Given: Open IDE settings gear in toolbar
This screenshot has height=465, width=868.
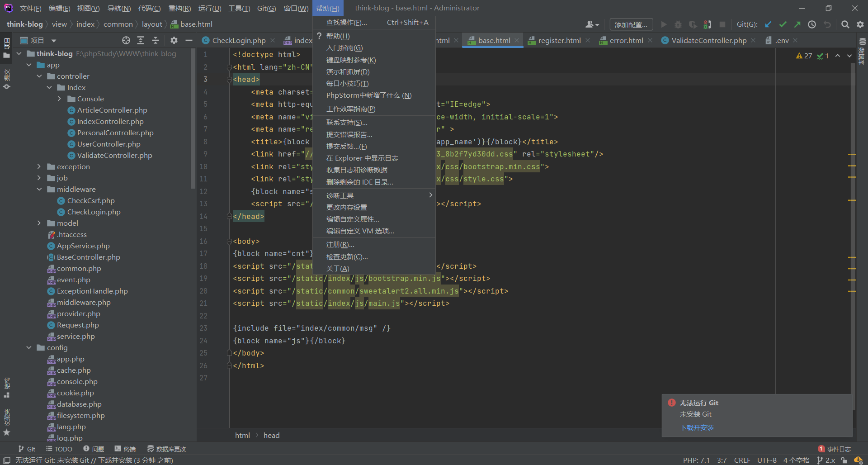Looking at the screenshot, I should [x=860, y=24].
